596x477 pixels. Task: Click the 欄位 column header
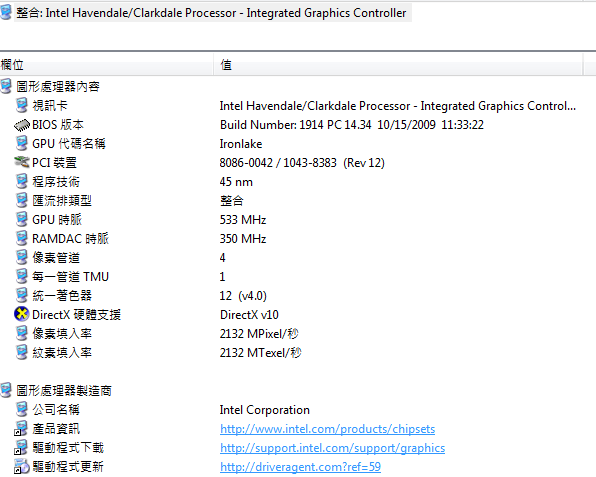[x=106, y=65]
